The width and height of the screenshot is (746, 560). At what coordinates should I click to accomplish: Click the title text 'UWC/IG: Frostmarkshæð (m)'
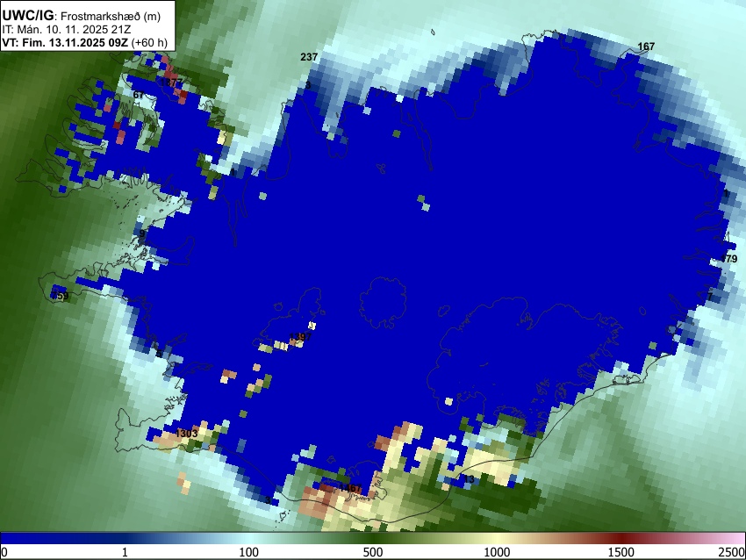pyautogui.click(x=82, y=16)
